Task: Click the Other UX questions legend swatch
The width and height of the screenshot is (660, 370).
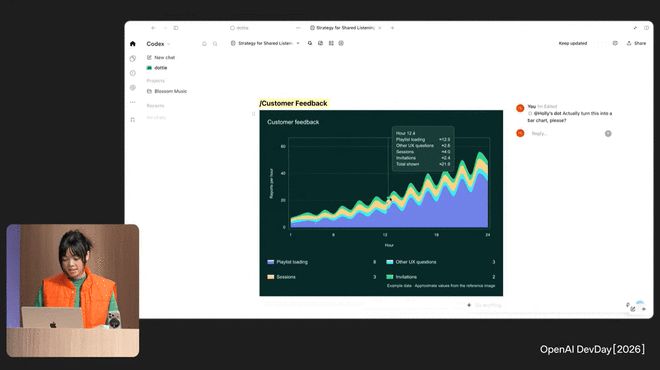Action: (x=390, y=262)
